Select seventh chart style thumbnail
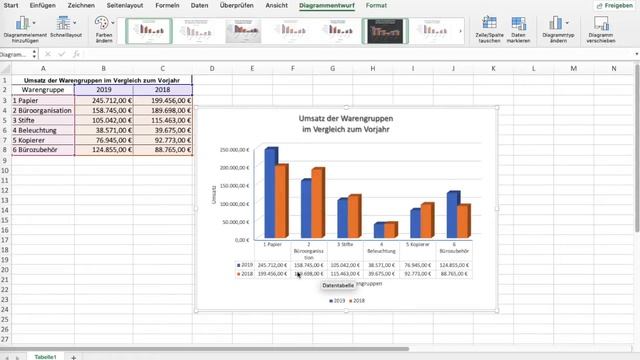 tap(433, 31)
